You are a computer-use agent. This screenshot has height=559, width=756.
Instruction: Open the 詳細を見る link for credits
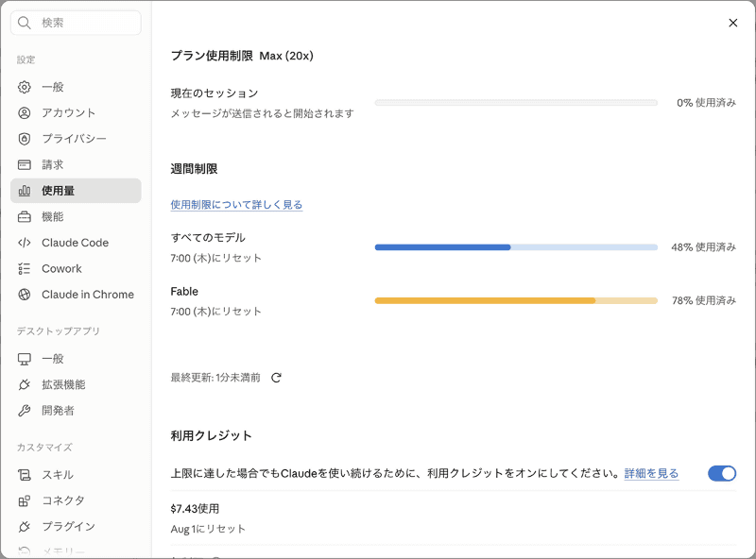click(651, 474)
